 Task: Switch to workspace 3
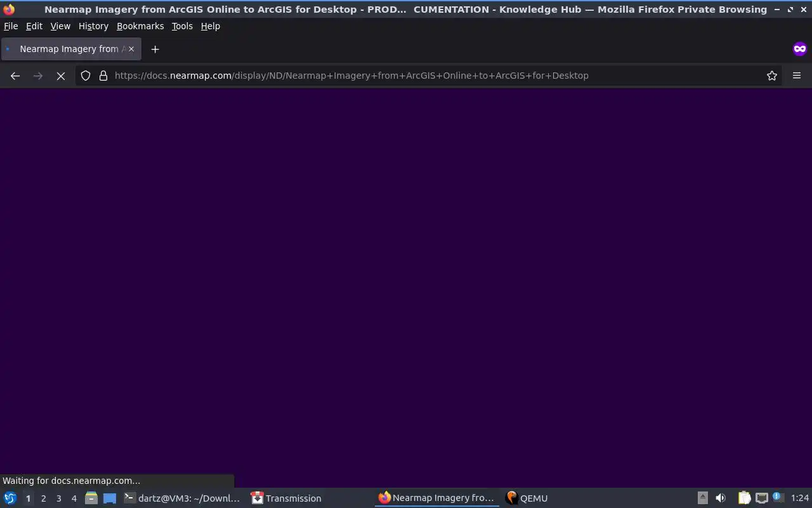coord(58,498)
